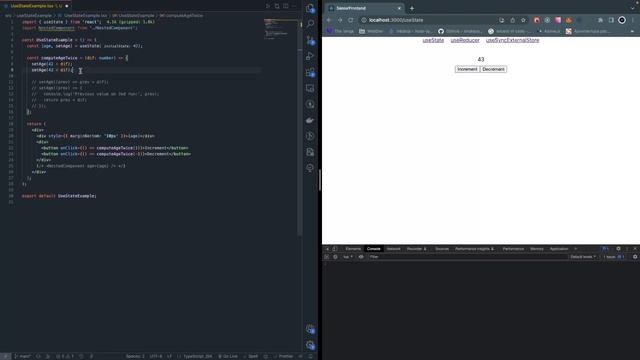Close the SeniorFrontend browser tab
The image size is (640, 360).
(399, 8)
